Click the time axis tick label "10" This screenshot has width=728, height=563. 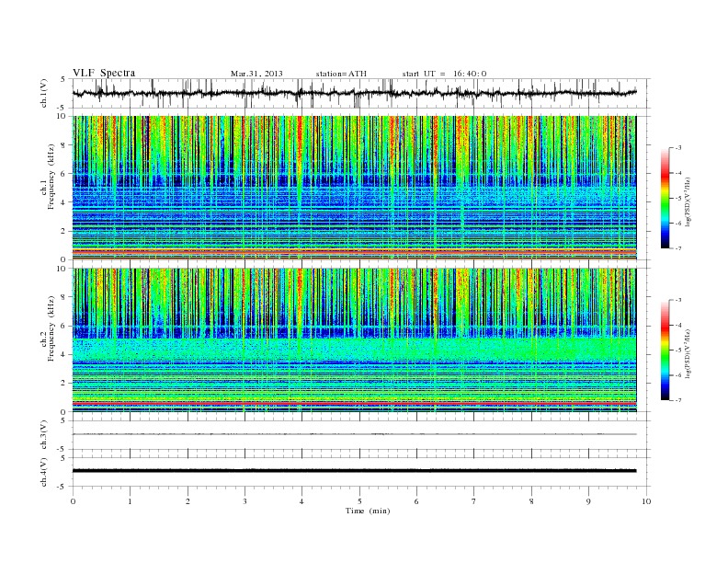pos(646,501)
